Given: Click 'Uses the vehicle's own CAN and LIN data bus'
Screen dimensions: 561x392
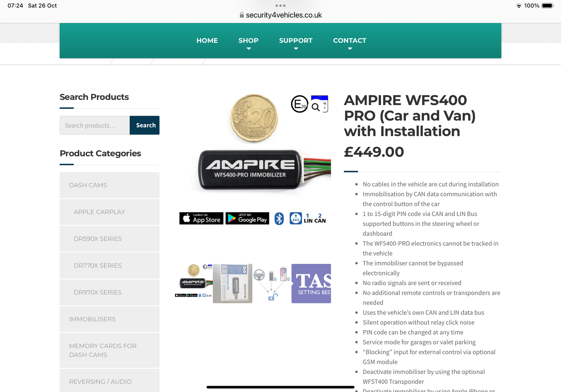Looking at the screenshot, I should pyautogui.click(x=424, y=312).
